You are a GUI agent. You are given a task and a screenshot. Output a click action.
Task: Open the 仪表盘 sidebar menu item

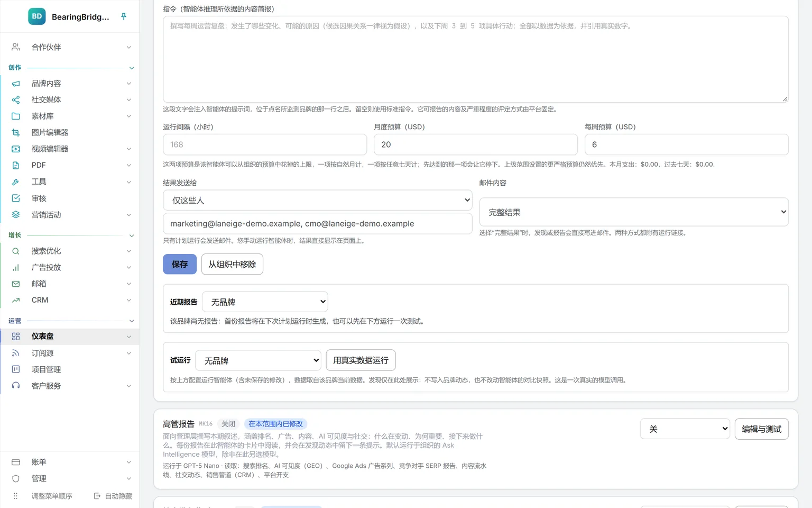tap(70, 337)
